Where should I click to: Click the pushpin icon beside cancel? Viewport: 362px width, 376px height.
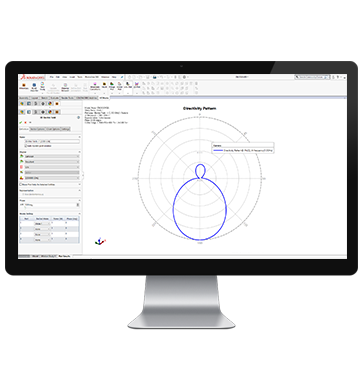point(30,123)
